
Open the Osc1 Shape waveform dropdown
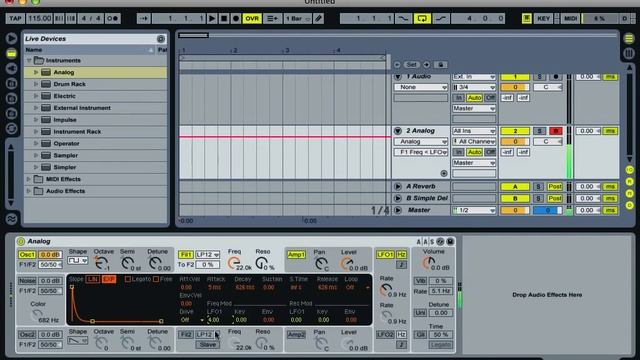pos(78,260)
